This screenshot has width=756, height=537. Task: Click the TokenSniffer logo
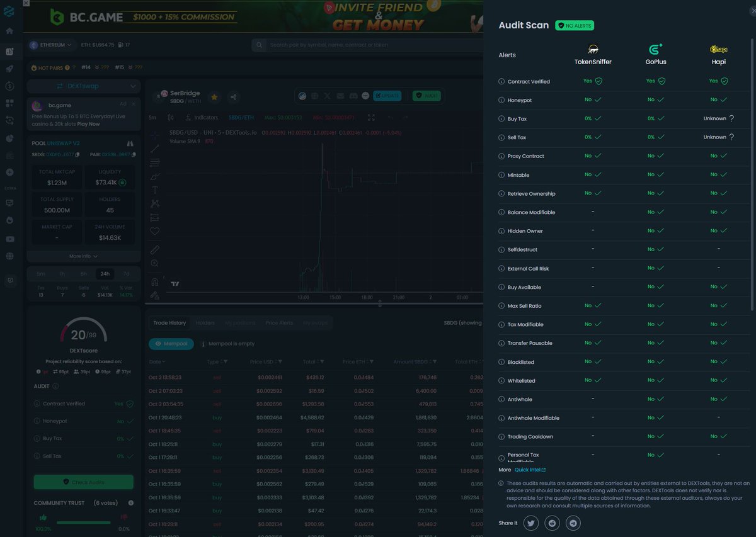(x=593, y=49)
